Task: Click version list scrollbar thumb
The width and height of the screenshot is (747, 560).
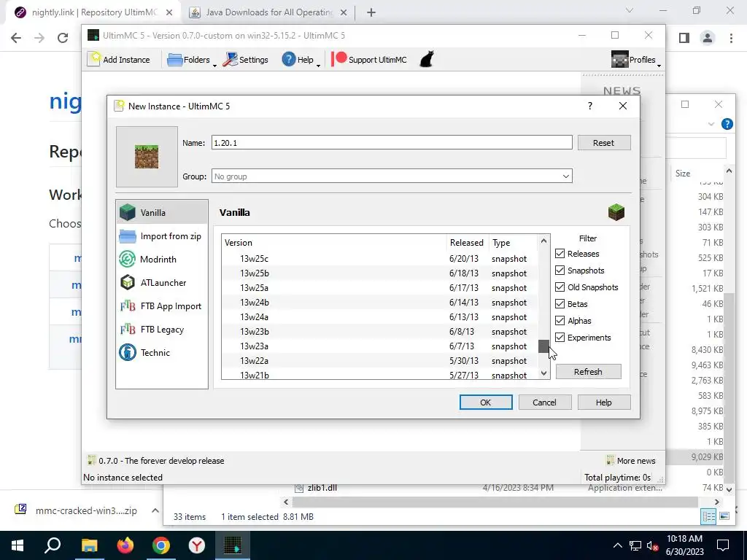Action: click(543, 346)
